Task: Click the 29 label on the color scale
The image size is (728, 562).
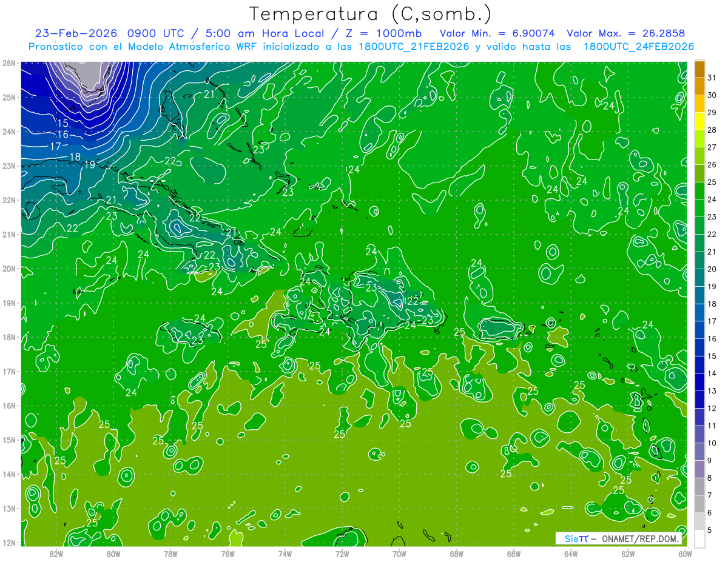Action: coord(712,113)
